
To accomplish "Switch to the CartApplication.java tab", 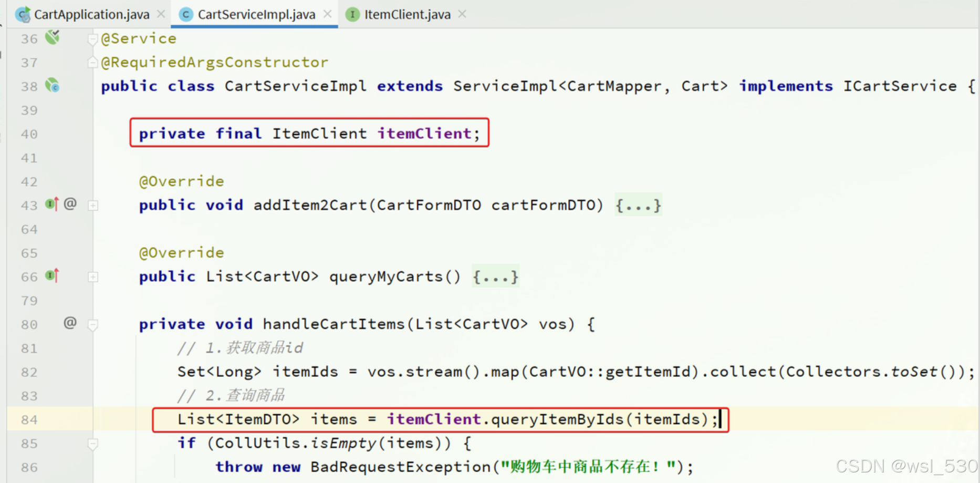I will coord(89,14).
